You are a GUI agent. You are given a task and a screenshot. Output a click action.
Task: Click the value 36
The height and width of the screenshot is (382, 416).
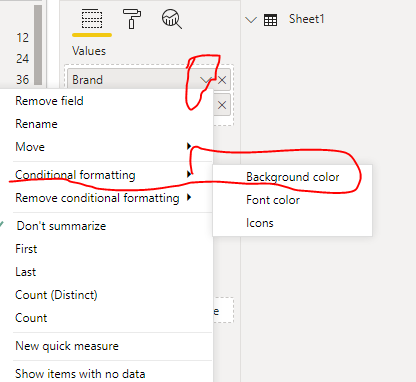coord(23,80)
